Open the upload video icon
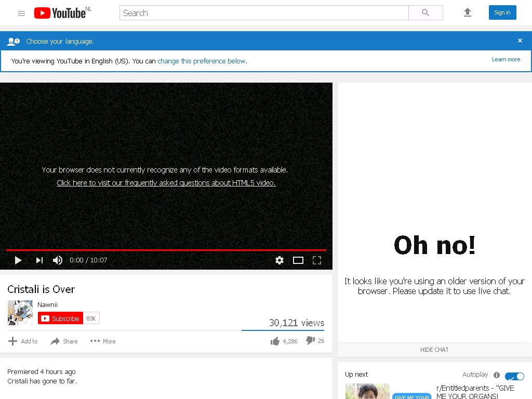 click(x=468, y=12)
